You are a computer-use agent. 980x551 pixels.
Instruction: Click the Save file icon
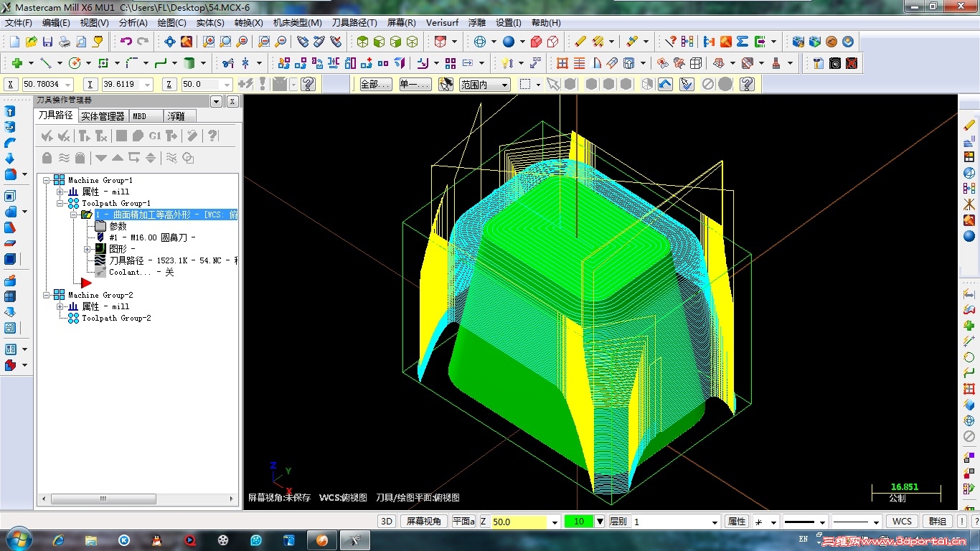click(47, 42)
